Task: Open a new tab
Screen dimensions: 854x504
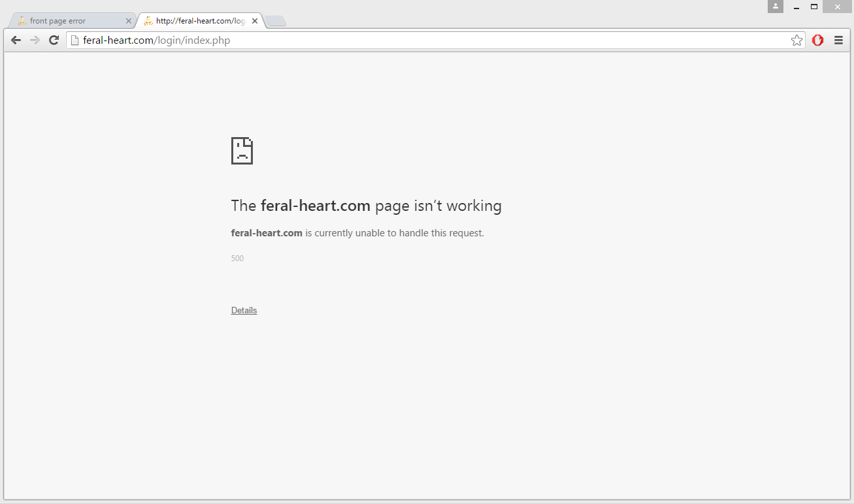Action: tap(276, 22)
